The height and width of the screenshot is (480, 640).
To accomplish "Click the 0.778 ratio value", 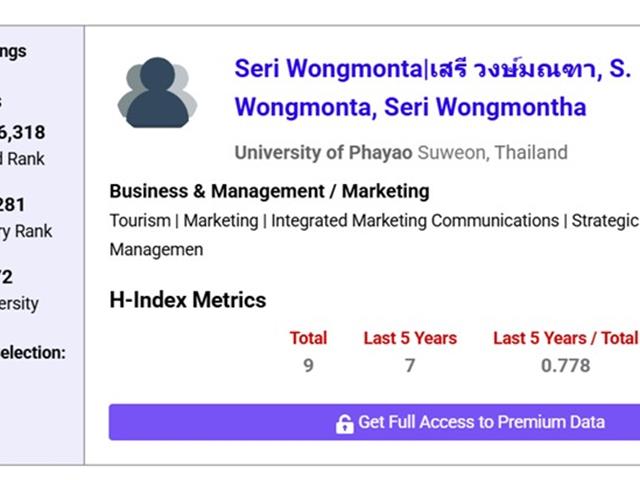I will tap(566, 366).
